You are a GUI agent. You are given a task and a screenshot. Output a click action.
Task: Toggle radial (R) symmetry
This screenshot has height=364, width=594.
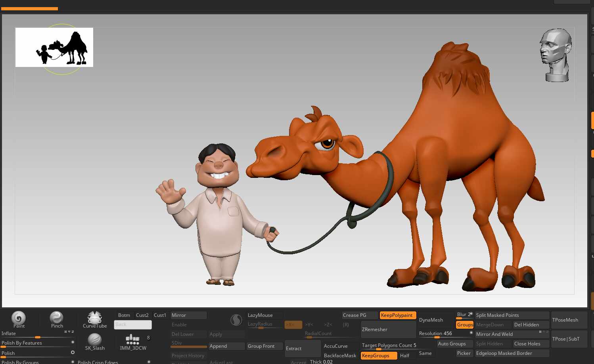(346, 325)
